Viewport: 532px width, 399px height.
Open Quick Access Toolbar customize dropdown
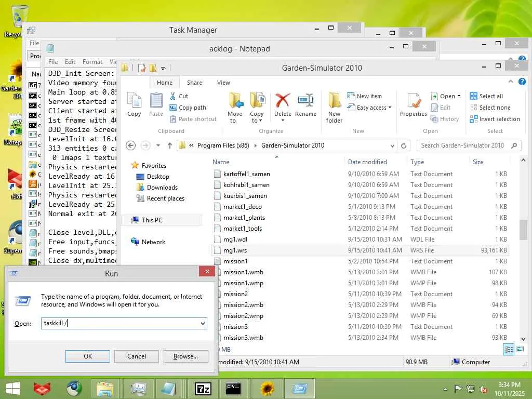point(163,68)
